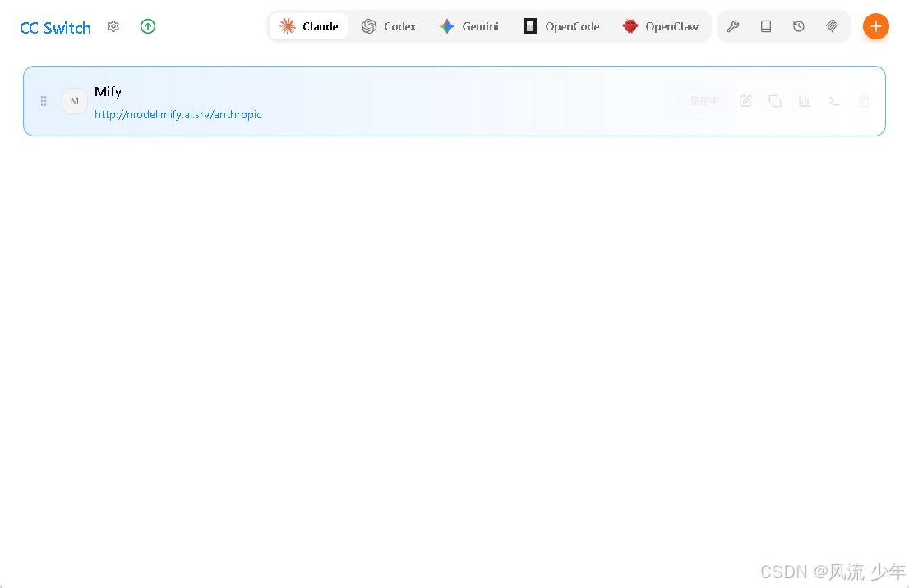Select the Claude tab
The width and height of the screenshot is (909, 588).
tap(308, 26)
